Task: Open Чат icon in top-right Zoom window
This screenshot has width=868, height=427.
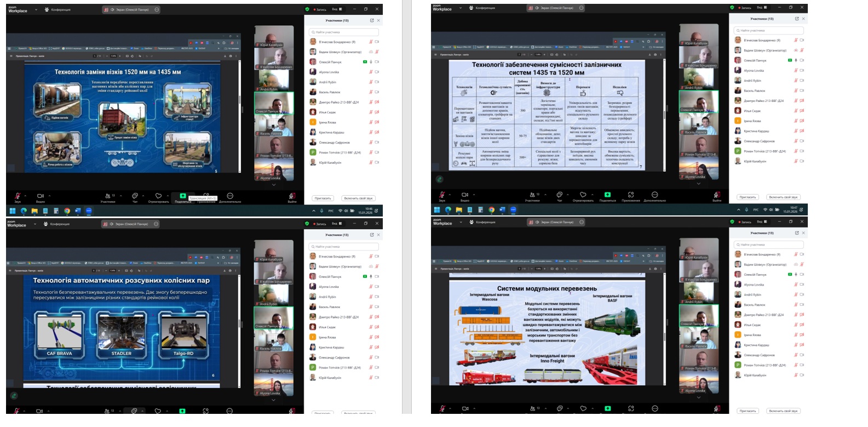Action: click(x=559, y=195)
